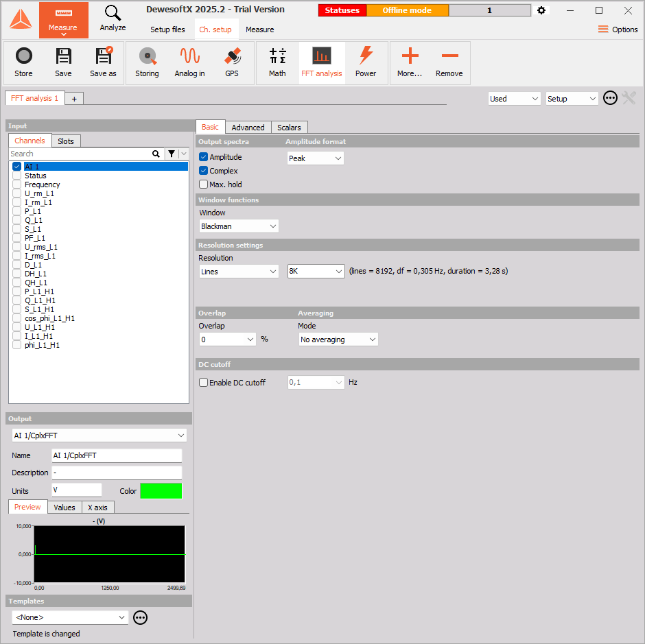645x644 pixels.
Task: Open the Resolution Lines dropdown
Action: (239, 272)
